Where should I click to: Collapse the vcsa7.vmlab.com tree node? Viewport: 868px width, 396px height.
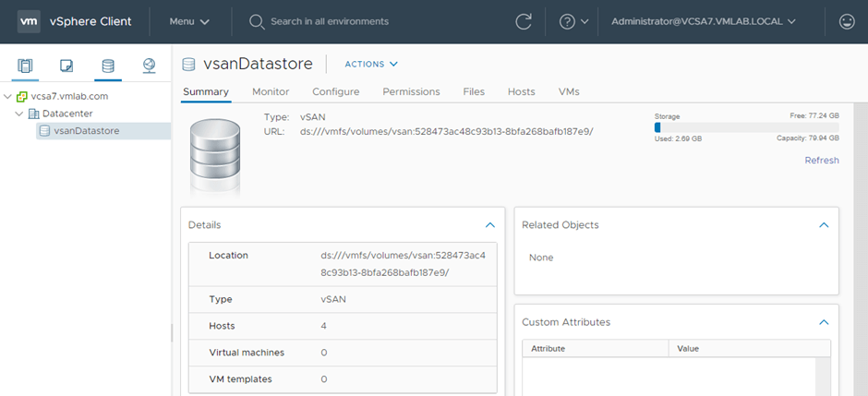tap(7, 96)
